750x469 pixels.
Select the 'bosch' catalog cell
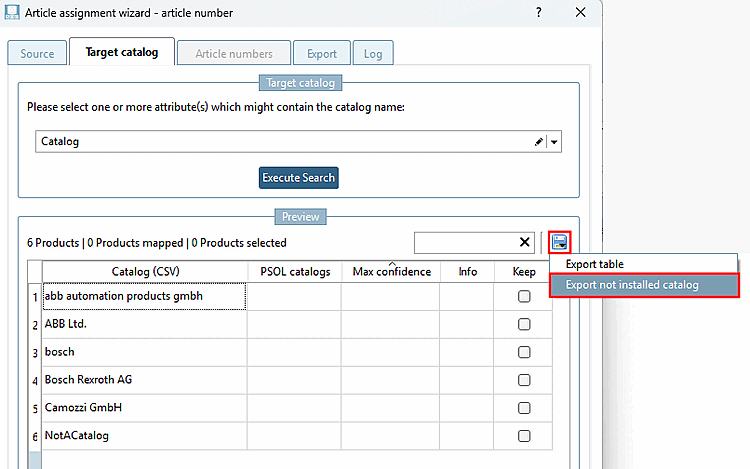[144, 352]
